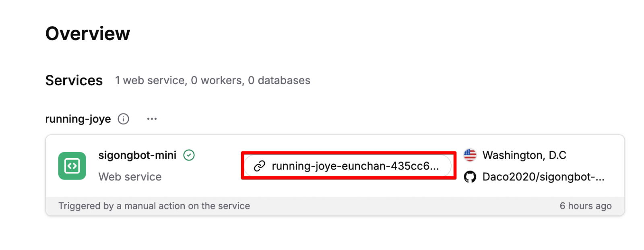644x250 pixels.
Task: Click the "6 hours ago" timestamp
Action: (586, 206)
